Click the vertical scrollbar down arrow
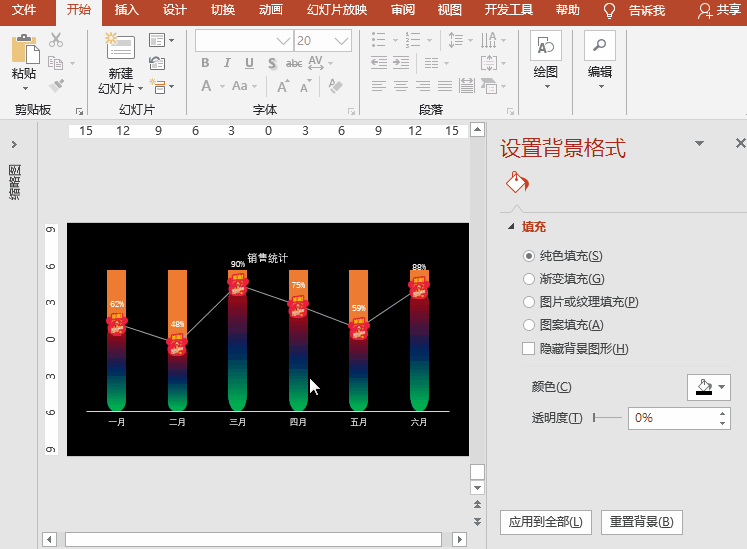Viewport: 747px width, 549px height. [x=477, y=488]
